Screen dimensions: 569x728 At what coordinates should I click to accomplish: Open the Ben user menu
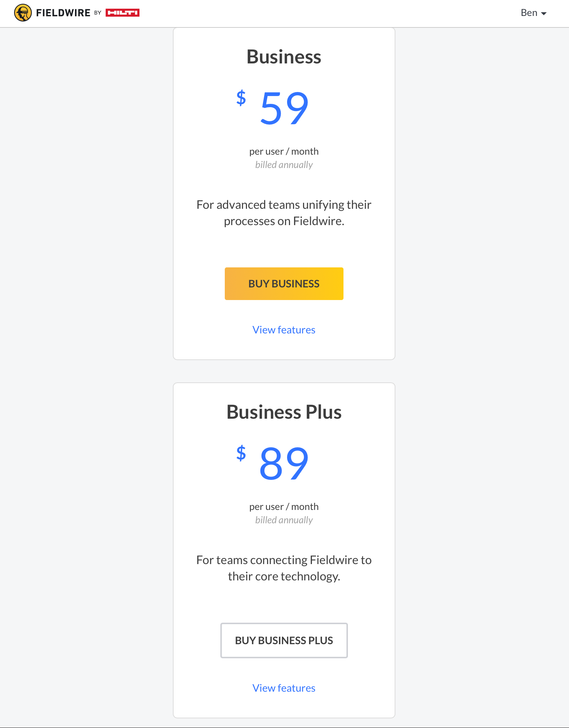click(x=533, y=13)
